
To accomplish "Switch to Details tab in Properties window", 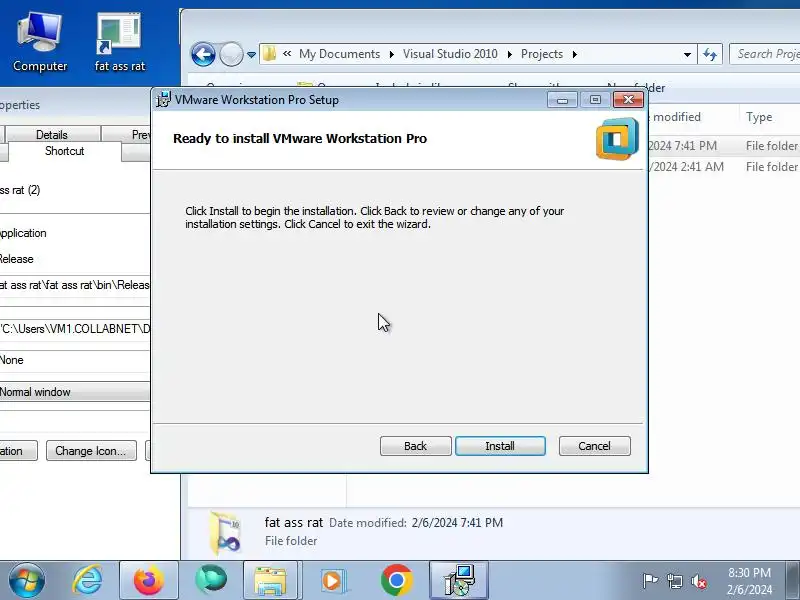I will (x=52, y=135).
